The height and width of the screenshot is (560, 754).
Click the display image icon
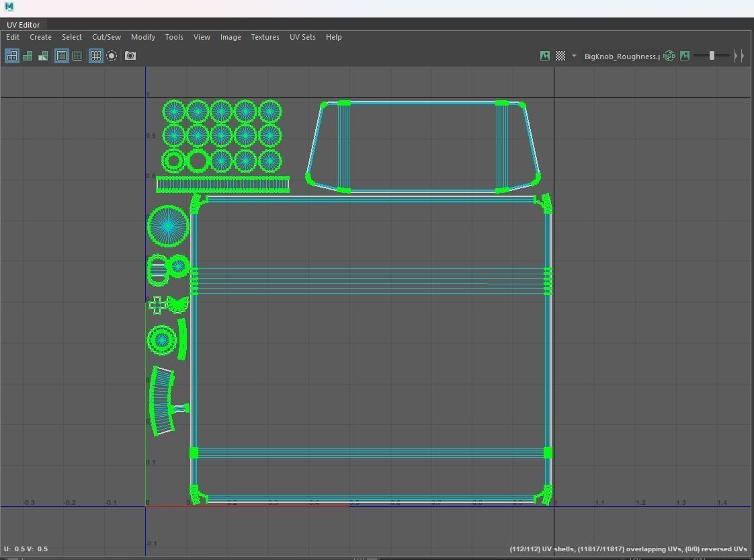(x=545, y=56)
